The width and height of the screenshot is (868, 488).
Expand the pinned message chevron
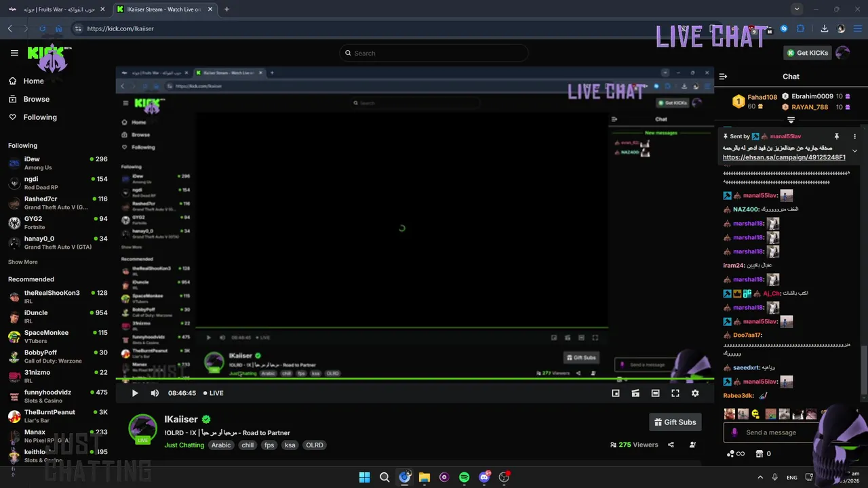[x=854, y=150]
